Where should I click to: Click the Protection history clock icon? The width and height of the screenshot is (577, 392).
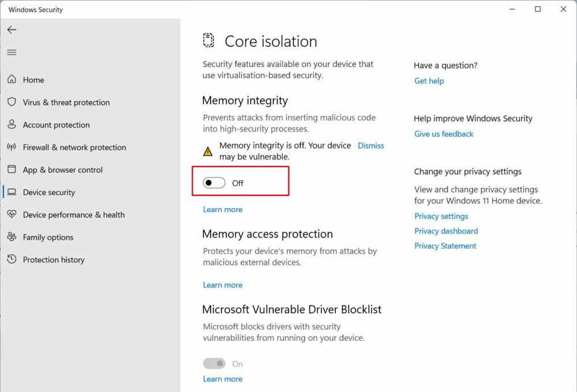click(12, 259)
